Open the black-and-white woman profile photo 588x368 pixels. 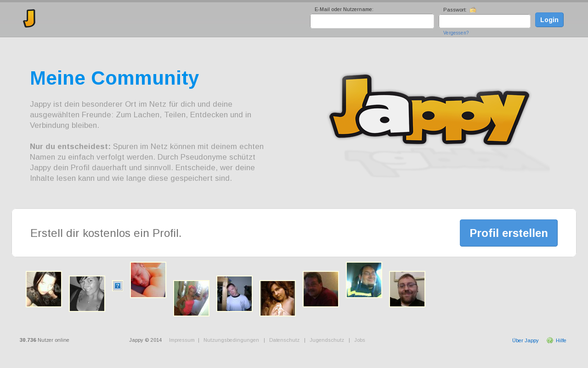(87, 293)
